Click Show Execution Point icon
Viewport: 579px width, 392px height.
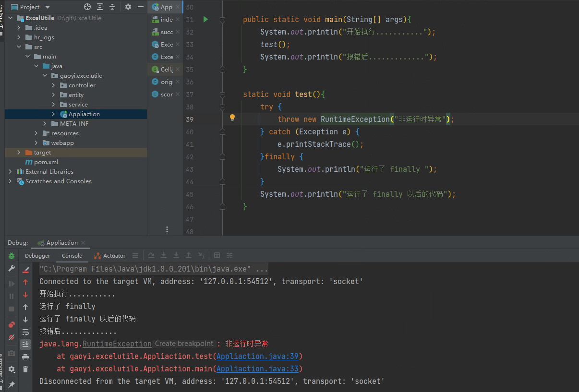(x=135, y=256)
